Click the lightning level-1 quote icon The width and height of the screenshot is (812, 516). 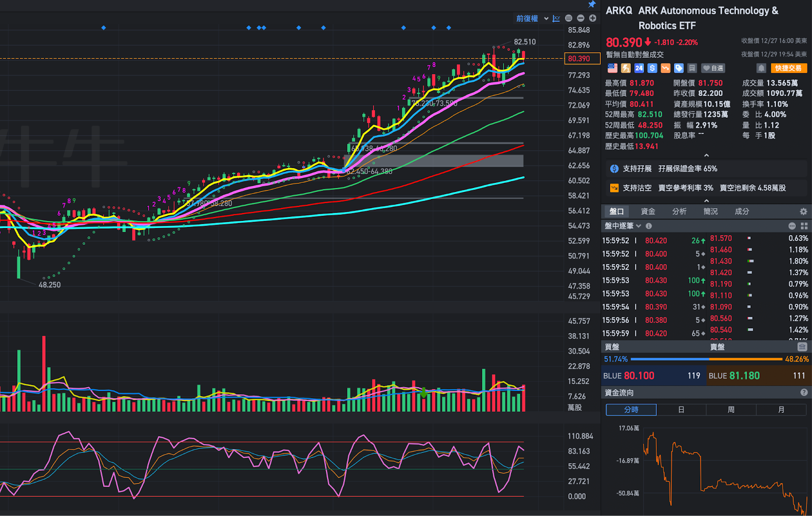click(x=626, y=68)
